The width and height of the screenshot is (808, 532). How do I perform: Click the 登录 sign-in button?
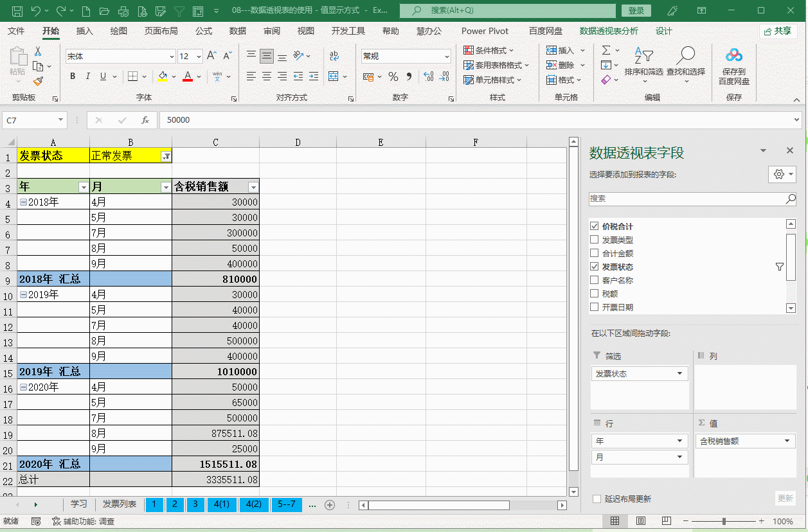click(636, 11)
